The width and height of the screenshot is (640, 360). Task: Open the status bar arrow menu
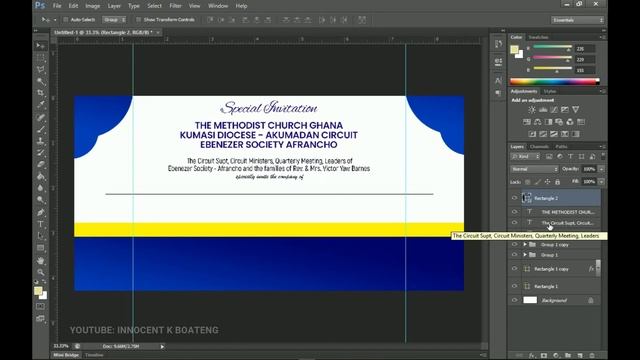tap(162, 347)
